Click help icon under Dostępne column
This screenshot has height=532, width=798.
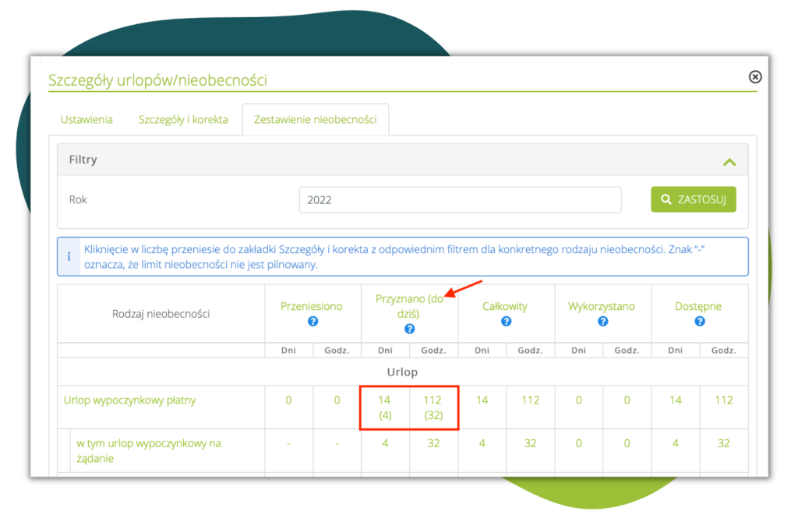coord(699,321)
